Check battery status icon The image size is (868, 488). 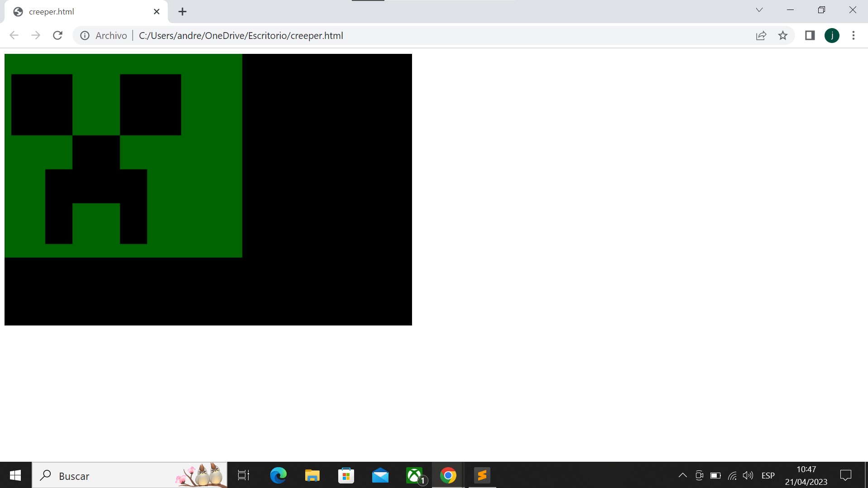coord(715,475)
